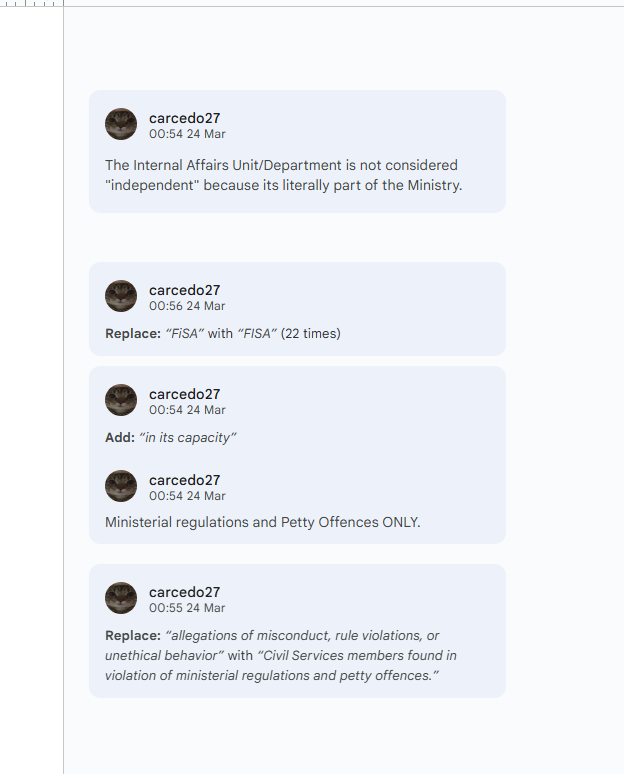Select the 'Add: in its capacity' suggestion
The height and width of the screenshot is (774, 624).
171,437
